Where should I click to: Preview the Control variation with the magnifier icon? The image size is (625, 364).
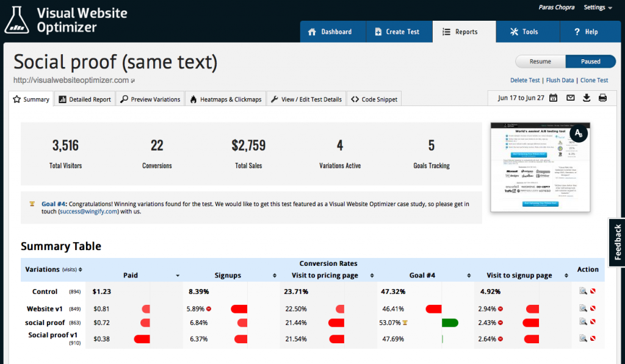point(582,291)
